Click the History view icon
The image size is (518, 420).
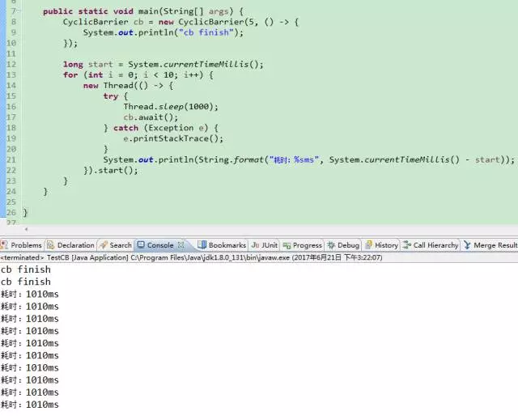point(368,245)
